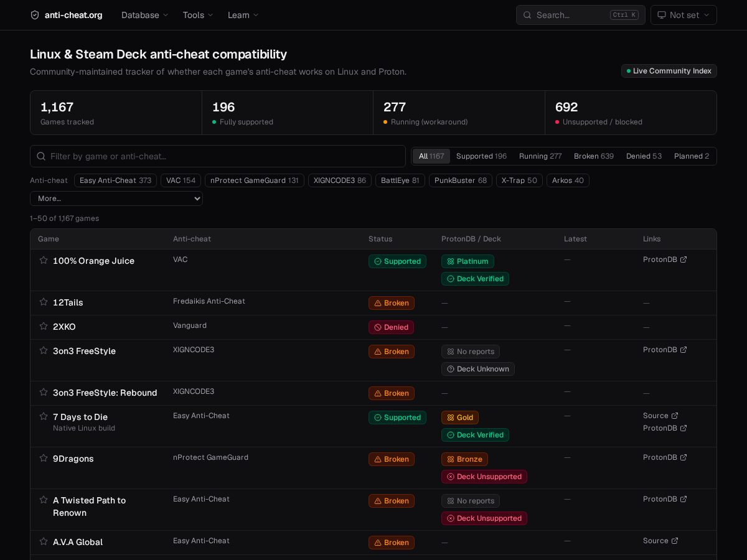
Task: Click the Status column header
Action: tap(380, 239)
